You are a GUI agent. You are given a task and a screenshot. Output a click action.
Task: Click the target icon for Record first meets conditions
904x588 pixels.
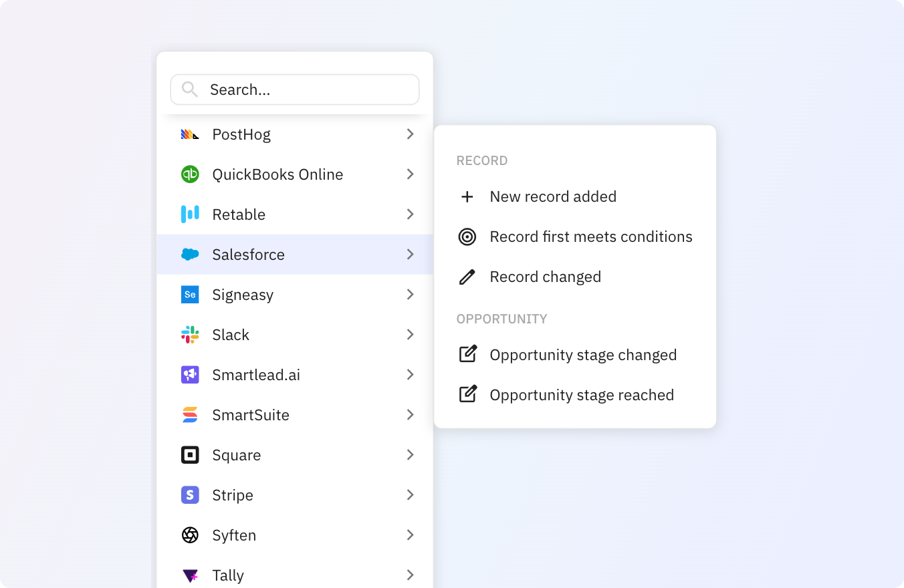[467, 237]
